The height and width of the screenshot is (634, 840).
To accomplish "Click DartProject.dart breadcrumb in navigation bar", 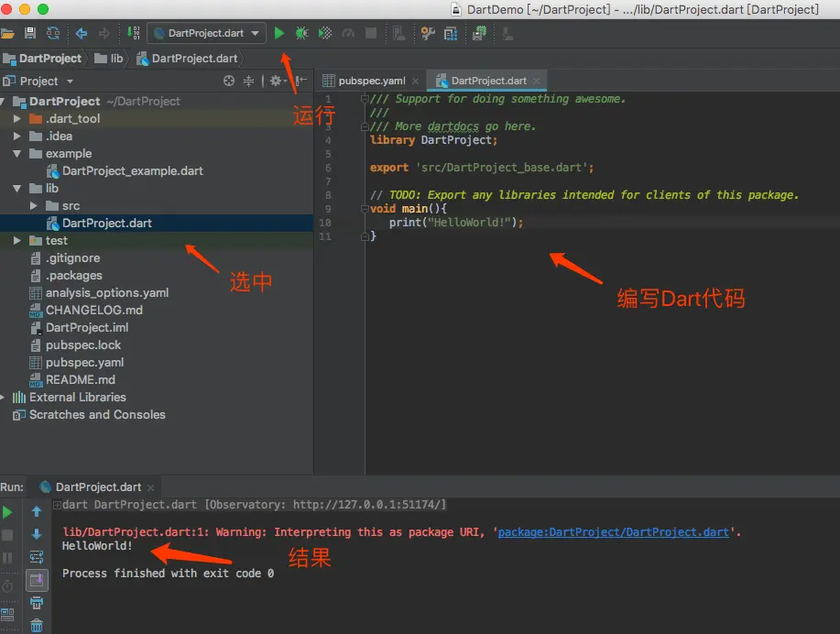I will click(x=187, y=59).
